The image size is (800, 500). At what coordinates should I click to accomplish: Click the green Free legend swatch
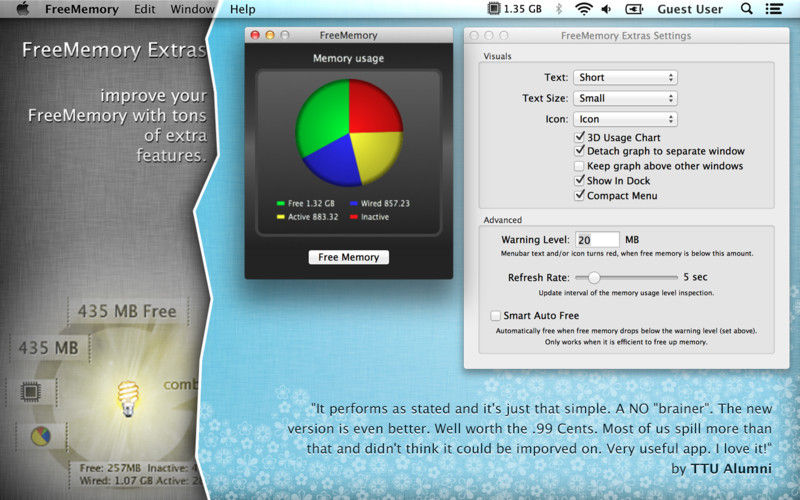click(281, 203)
